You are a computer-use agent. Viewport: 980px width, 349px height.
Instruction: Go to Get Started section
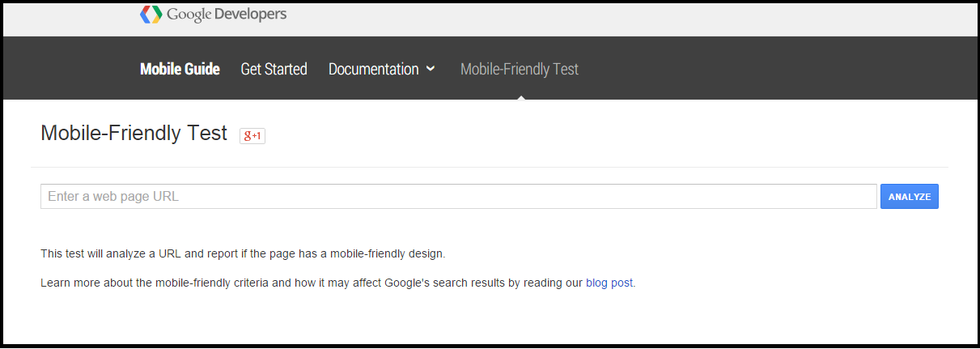[274, 69]
